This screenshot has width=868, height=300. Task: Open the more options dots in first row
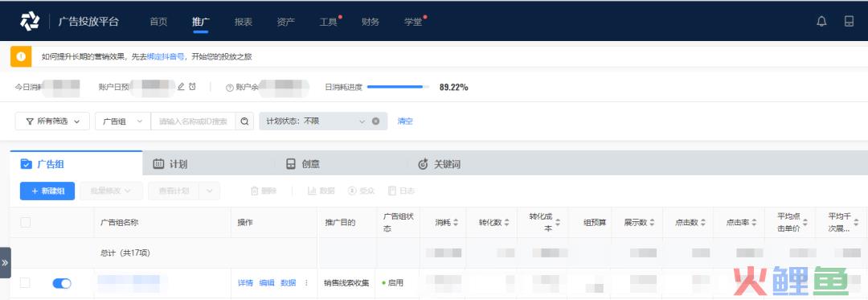click(306, 283)
